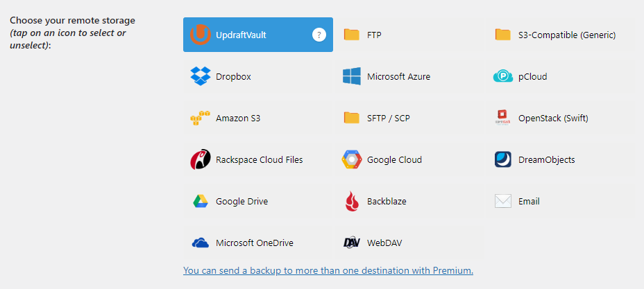This screenshot has width=644, height=289.
Task: Select the SFTP / SCP option
Action: tap(388, 118)
